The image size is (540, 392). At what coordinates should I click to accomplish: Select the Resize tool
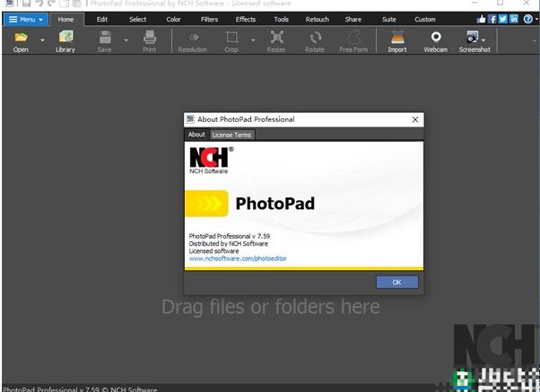click(276, 41)
